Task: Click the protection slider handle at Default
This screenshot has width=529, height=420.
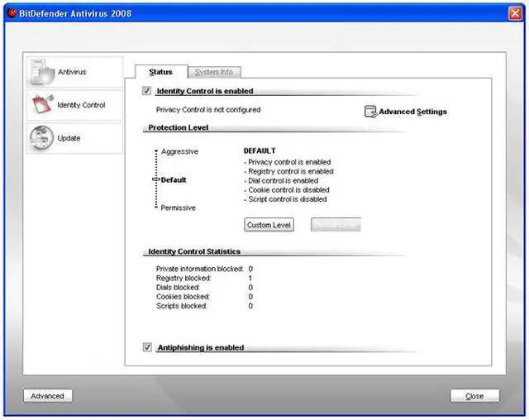Action: point(155,179)
